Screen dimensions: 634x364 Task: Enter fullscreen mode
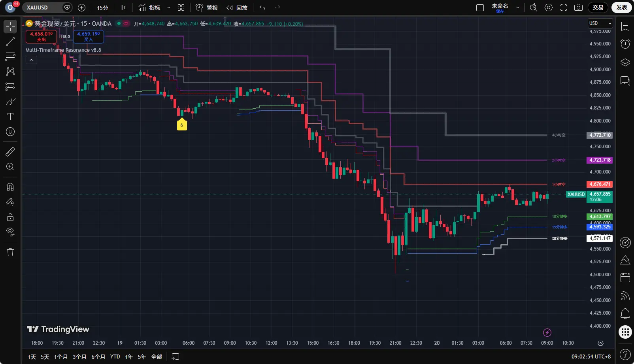(564, 8)
